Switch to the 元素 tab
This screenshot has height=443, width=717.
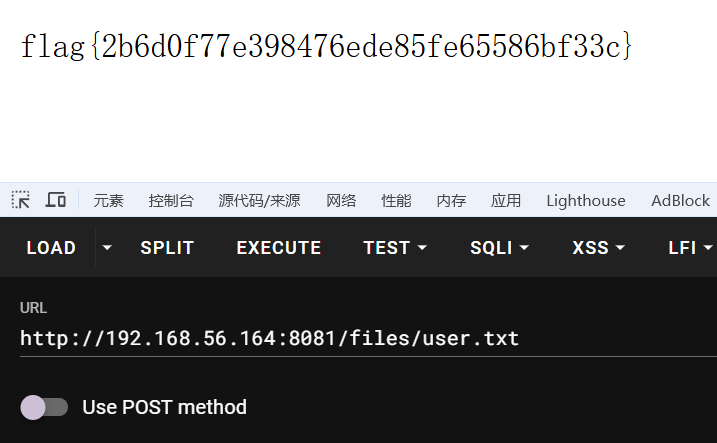coord(109,201)
